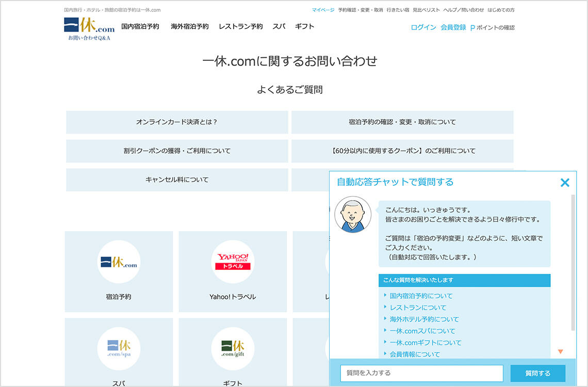Click the orange down arrow in the chat
Image resolution: width=588 pixels, height=387 pixels.
pos(560,352)
